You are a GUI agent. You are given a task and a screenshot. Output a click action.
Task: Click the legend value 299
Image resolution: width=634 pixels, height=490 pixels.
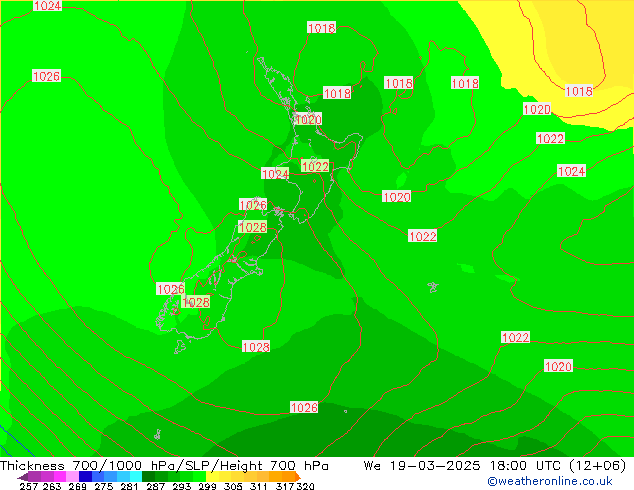coord(207,486)
